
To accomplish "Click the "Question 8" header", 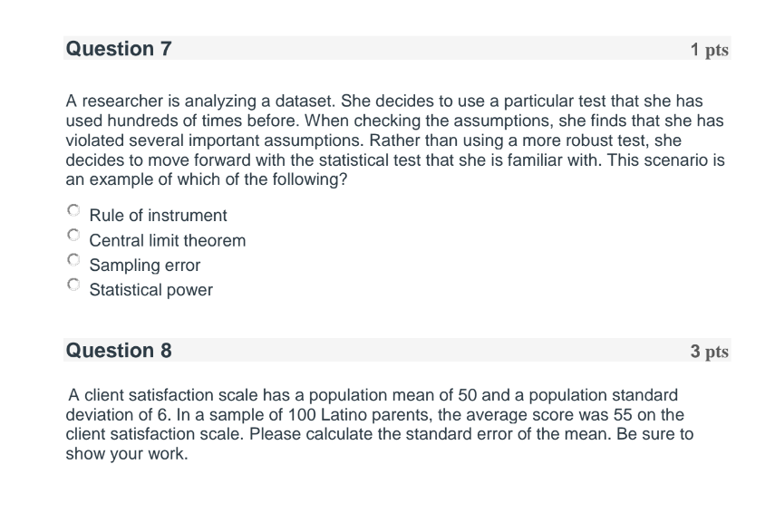I will (x=118, y=351).
